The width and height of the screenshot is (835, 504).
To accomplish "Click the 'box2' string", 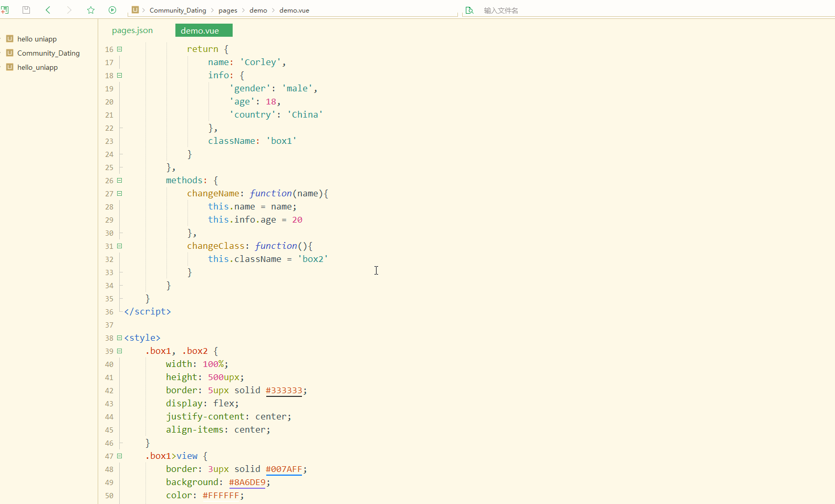I will click(313, 259).
